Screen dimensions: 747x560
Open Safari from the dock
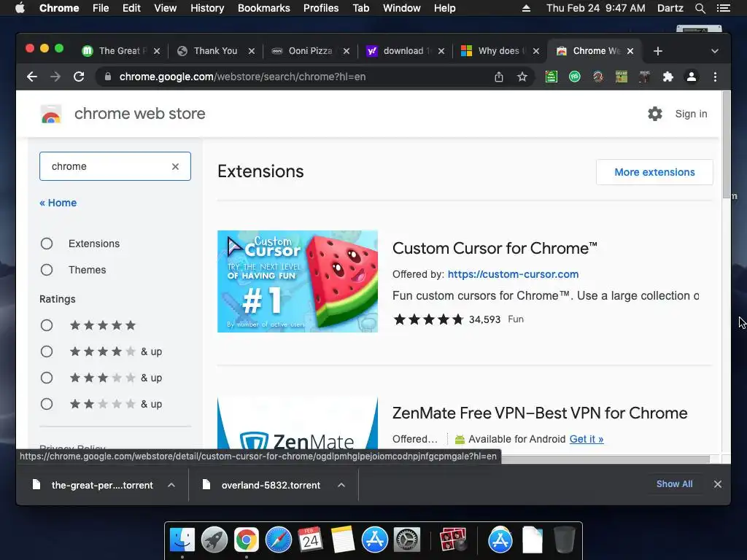278,540
